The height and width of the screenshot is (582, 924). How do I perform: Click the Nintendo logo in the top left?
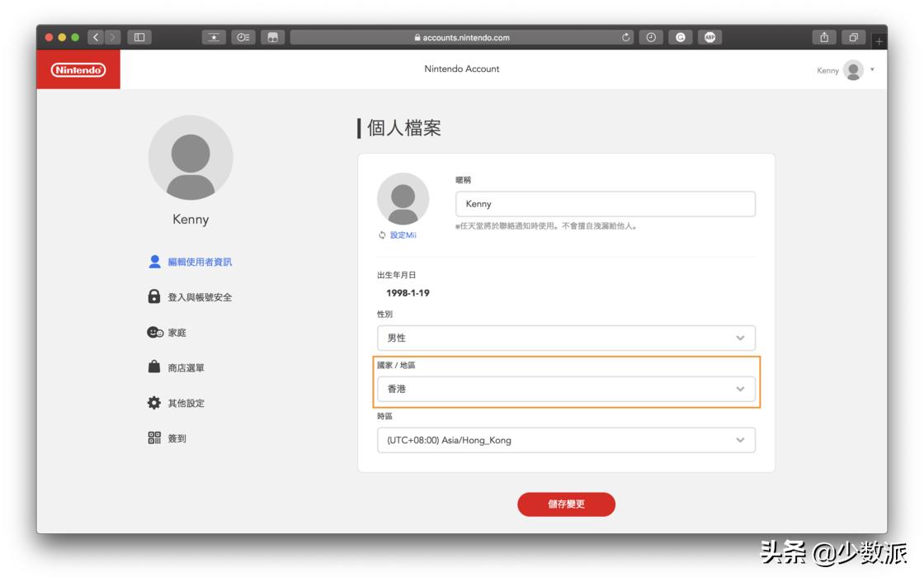[x=78, y=69]
